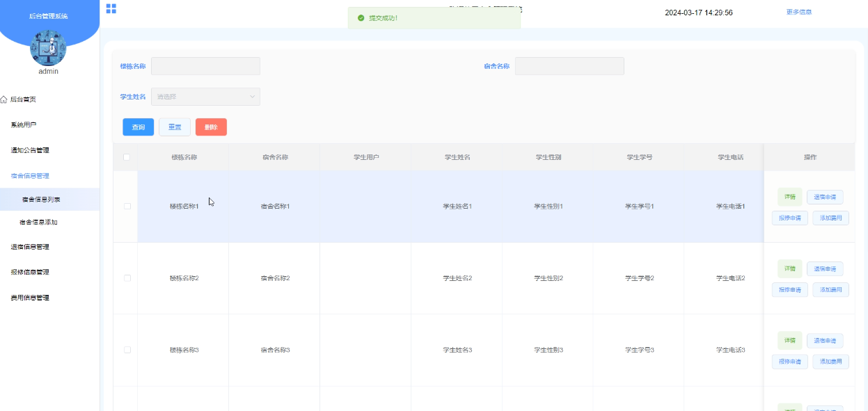Click 详情 for row 楼栋名称3
This screenshot has height=411, width=868.
tap(789, 341)
